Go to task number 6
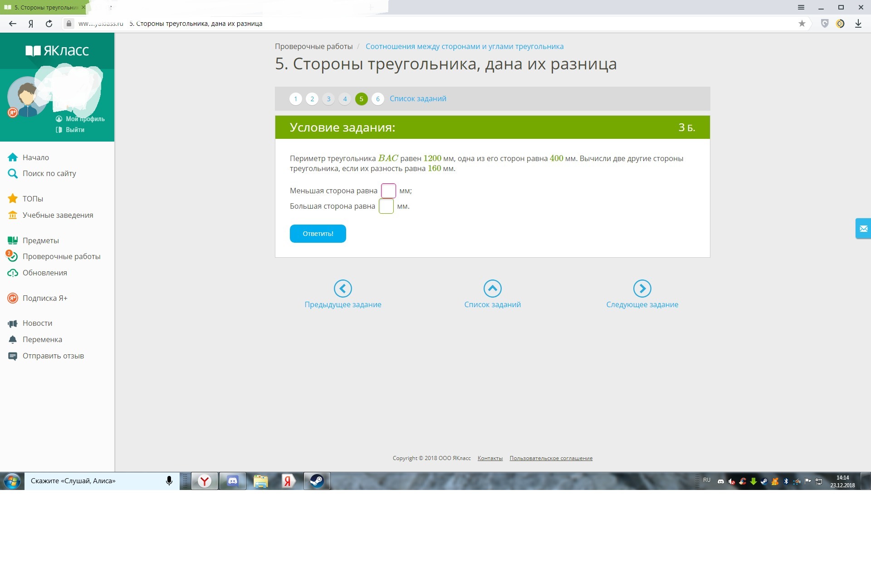The image size is (871, 588). click(377, 98)
